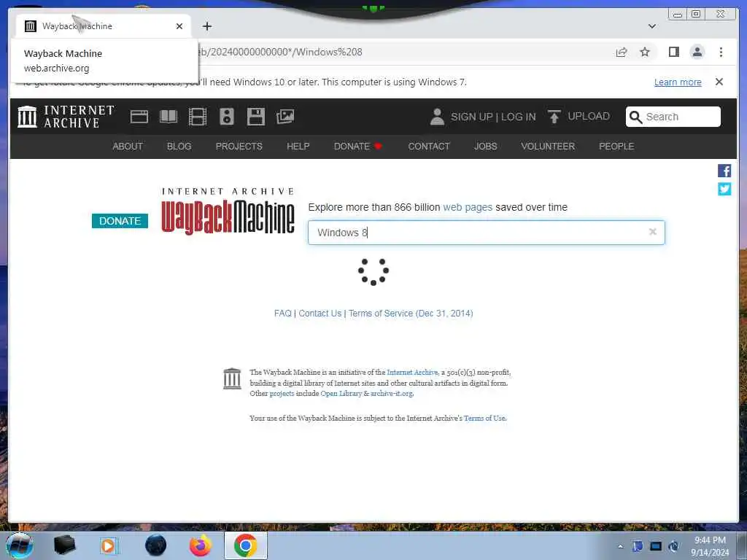Open the Windows Start button
747x560 pixels.
pyautogui.click(x=20, y=545)
